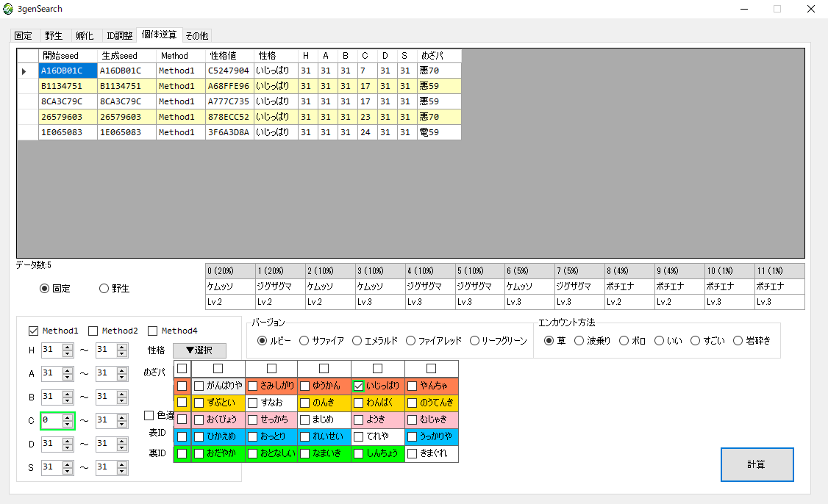Open the ID調整 tab

pos(119,35)
